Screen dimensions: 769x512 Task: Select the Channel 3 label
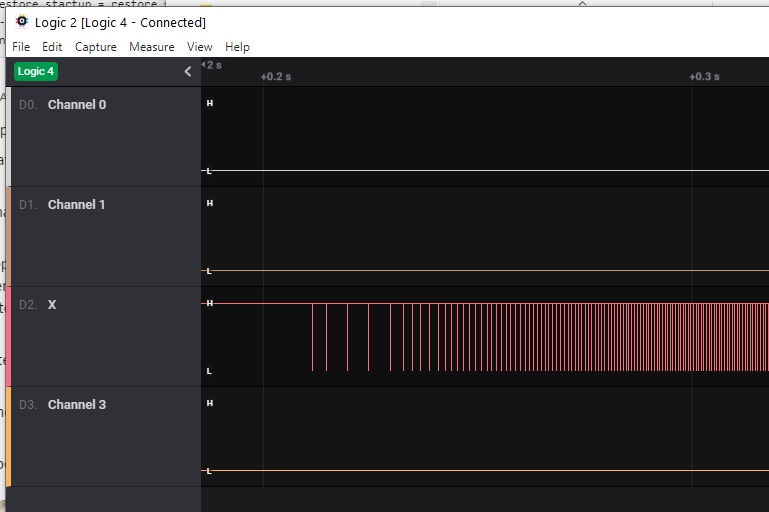coord(77,405)
